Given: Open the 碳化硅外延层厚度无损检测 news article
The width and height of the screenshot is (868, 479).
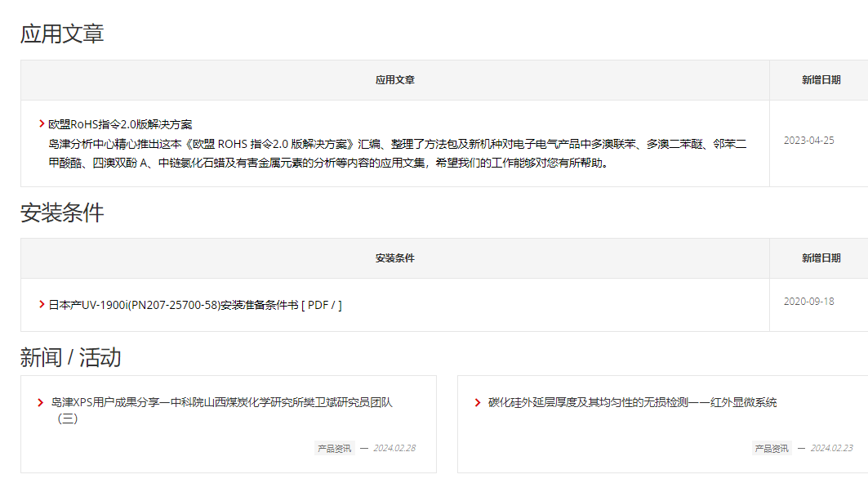Looking at the screenshot, I should coord(632,402).
